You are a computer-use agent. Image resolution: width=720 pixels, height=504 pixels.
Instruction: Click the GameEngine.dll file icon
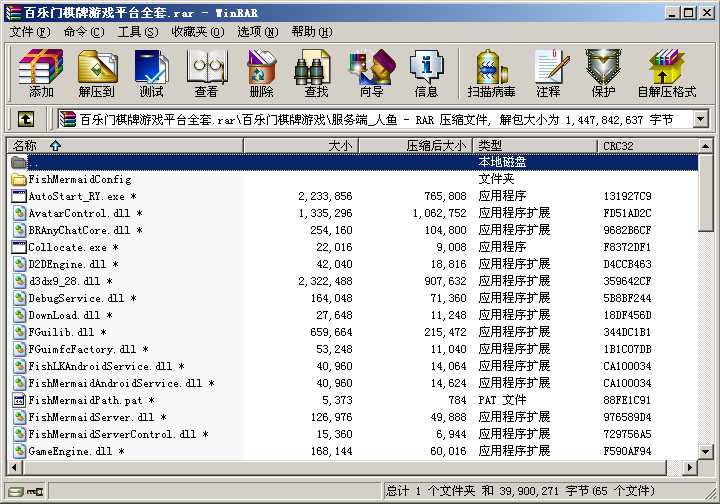coord(19,451)
